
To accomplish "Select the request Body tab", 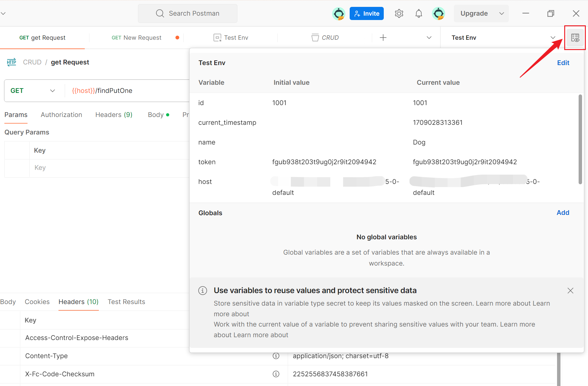I will [158, 115].
